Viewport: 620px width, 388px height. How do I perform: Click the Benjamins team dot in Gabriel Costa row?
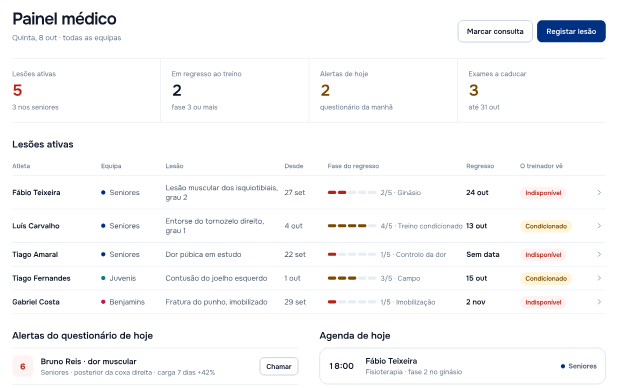click(x=103, y=302)
